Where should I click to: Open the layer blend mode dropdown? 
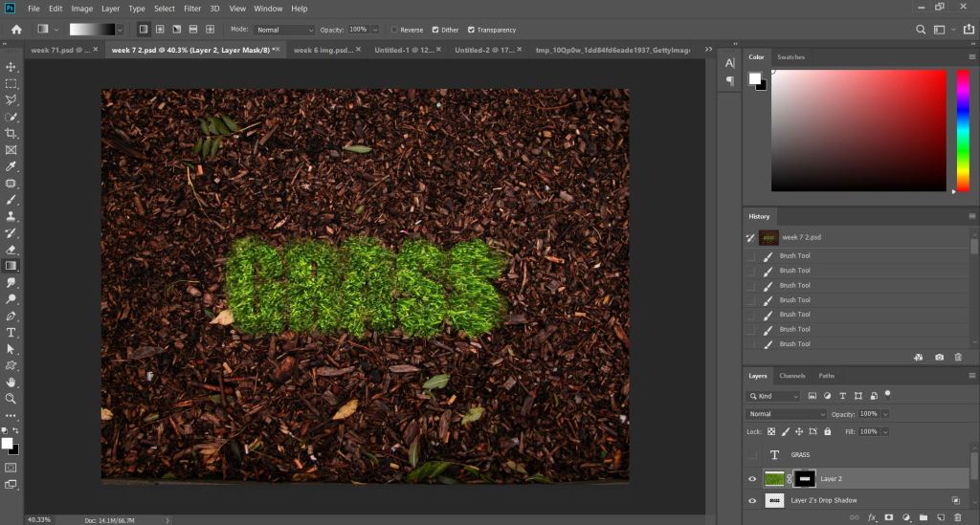coord(786,414)
